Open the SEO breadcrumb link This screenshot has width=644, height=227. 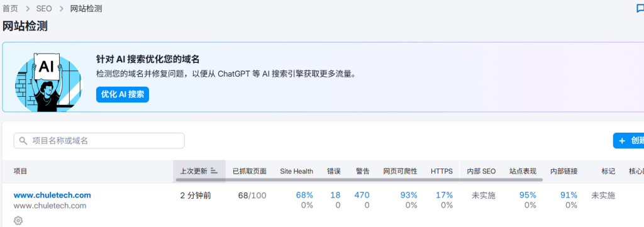[44, 9]
